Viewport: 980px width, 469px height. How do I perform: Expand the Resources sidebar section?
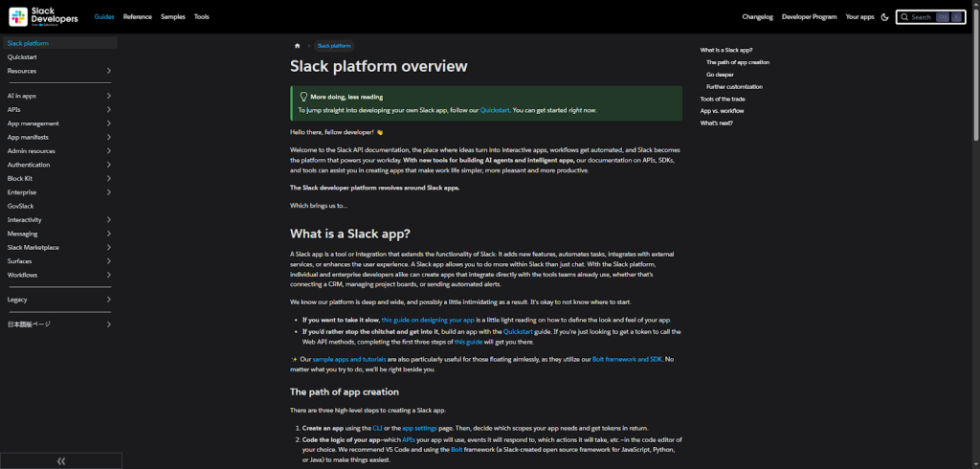click(x=109, y=71)
